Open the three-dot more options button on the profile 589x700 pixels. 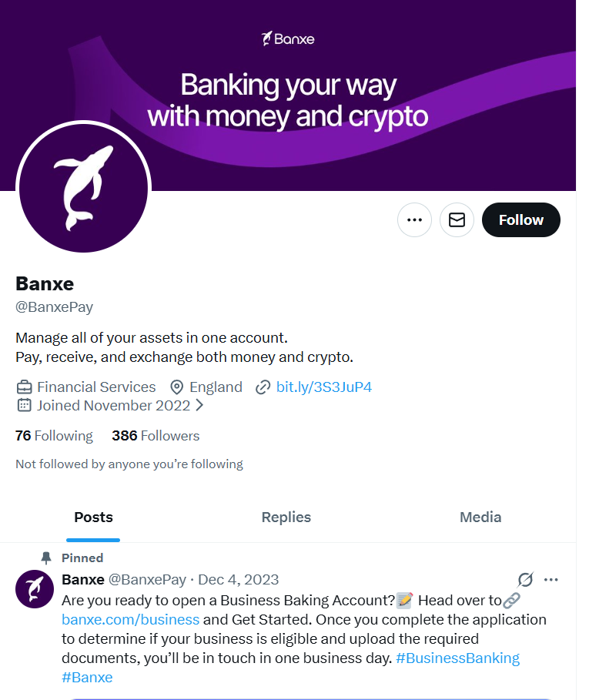[414, 219]
